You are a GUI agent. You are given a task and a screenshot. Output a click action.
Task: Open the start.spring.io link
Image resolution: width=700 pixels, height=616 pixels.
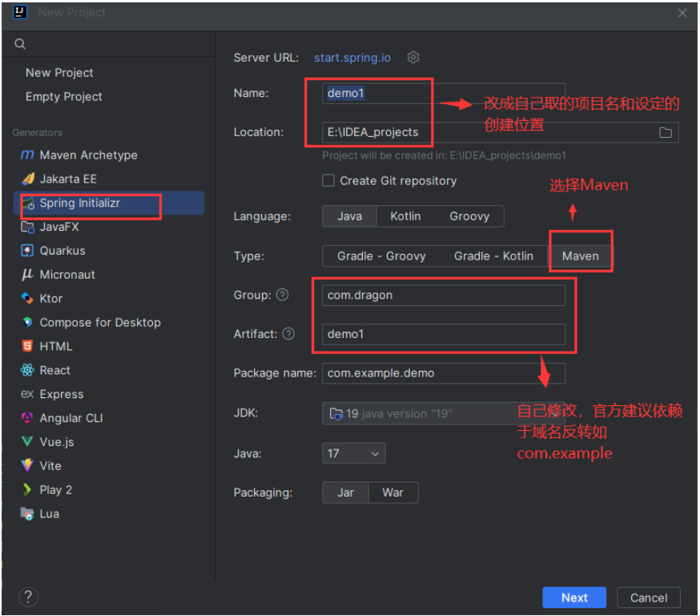(x=352, y=57)
